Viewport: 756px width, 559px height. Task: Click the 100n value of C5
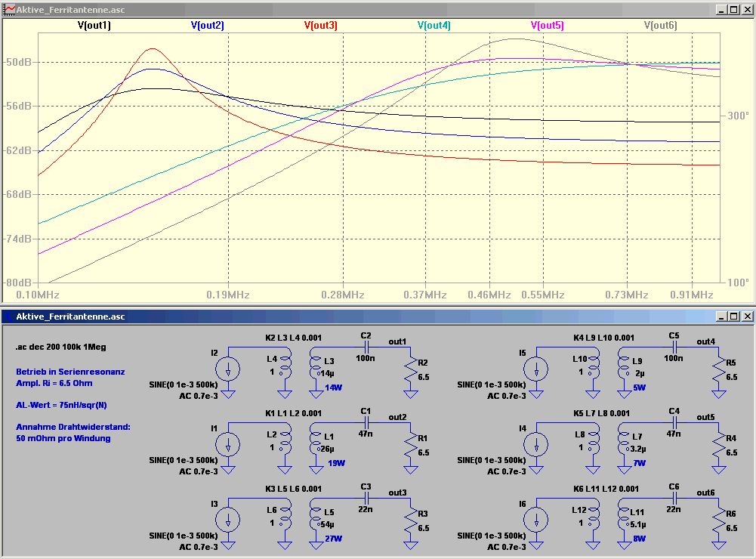click(x=674, y=358)
